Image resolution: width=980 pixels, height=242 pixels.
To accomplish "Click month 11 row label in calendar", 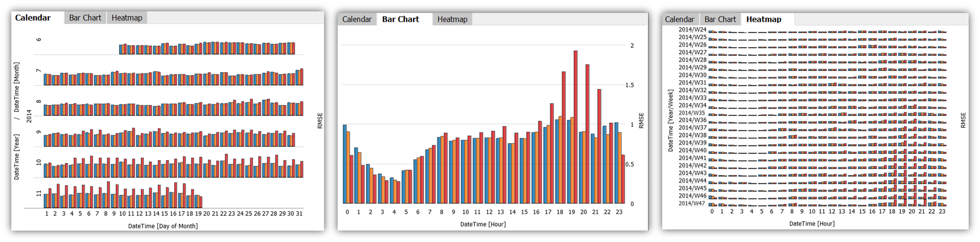I will click(39, 194).
